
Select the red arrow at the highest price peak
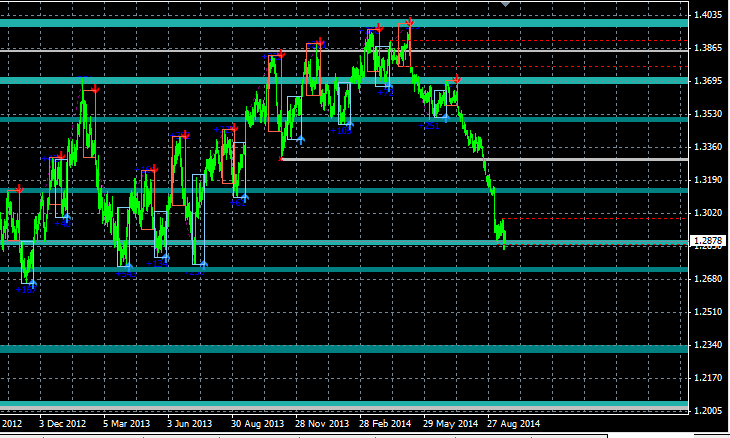(410, 22)
